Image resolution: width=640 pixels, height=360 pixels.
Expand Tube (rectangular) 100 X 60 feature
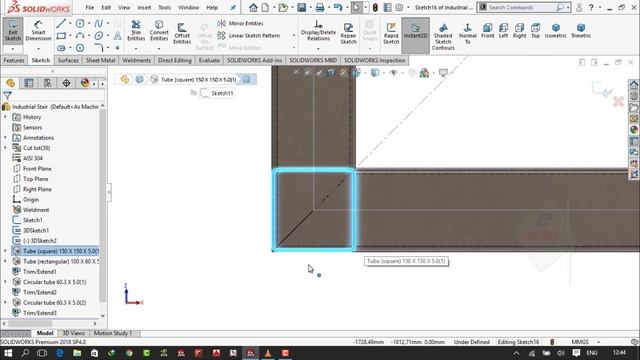[x=5, y=261]
